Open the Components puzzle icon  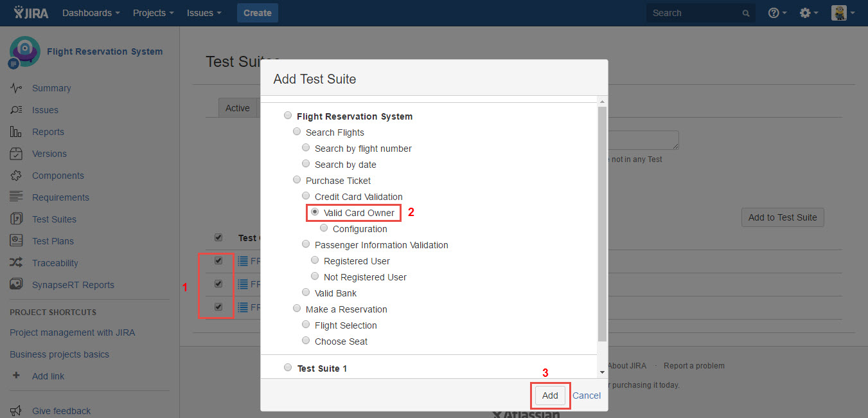(17, 176)
